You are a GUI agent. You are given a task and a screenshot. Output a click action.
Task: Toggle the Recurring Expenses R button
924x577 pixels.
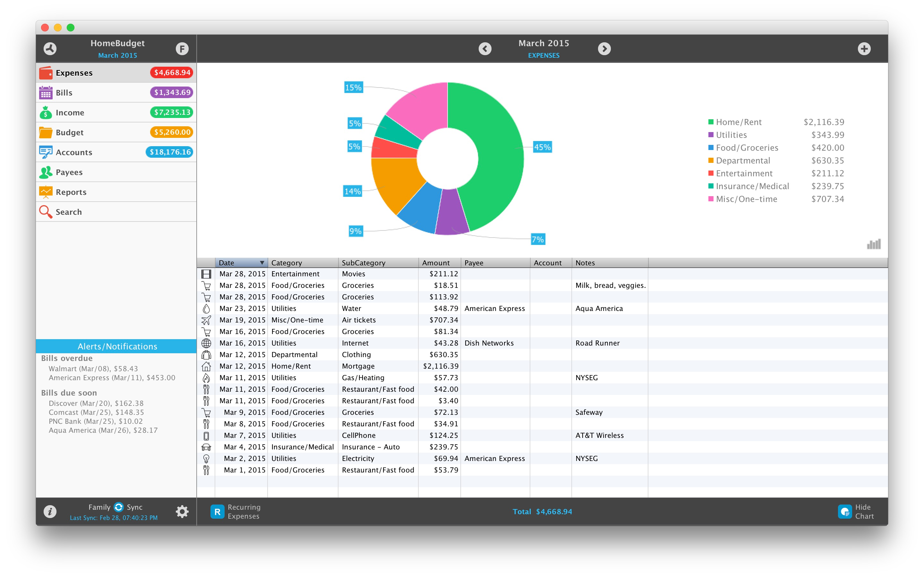point(217,511)
